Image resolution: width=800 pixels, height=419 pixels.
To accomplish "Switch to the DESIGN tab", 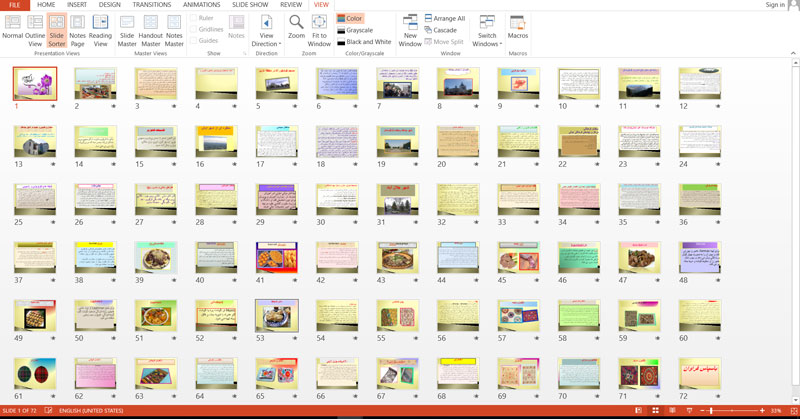I will pos(110,5).
